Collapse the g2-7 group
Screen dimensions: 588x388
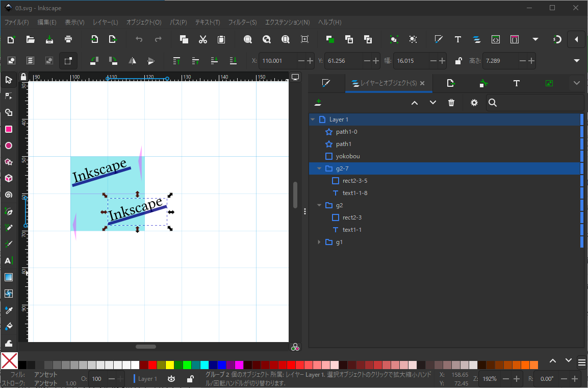(x=319, y=168)
